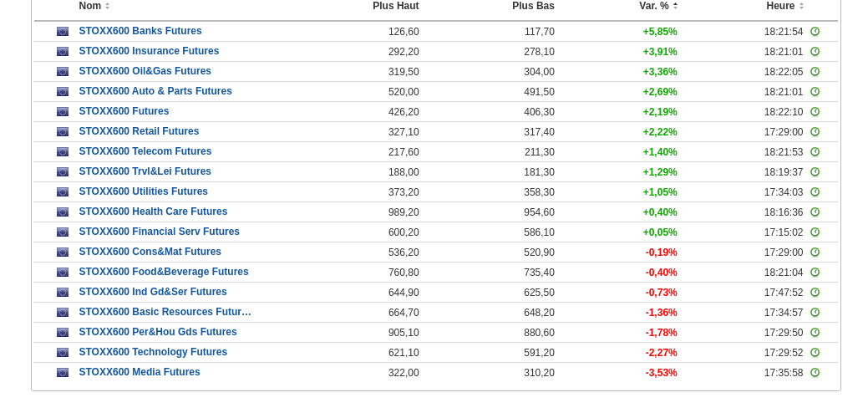Screen dimensions: 868x413
Task: Click the clock icon in the Technology Futures row
Action: [815, 353]
